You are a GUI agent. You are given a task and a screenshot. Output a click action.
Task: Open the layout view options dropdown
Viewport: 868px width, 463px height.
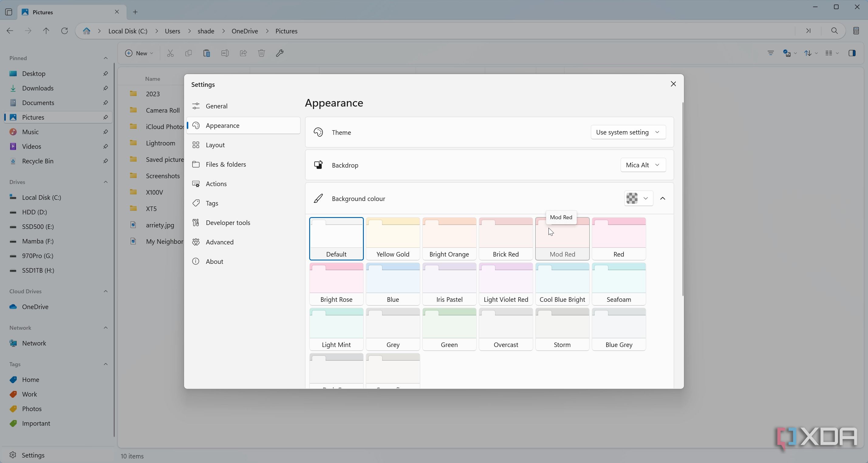tap(831, 53)
